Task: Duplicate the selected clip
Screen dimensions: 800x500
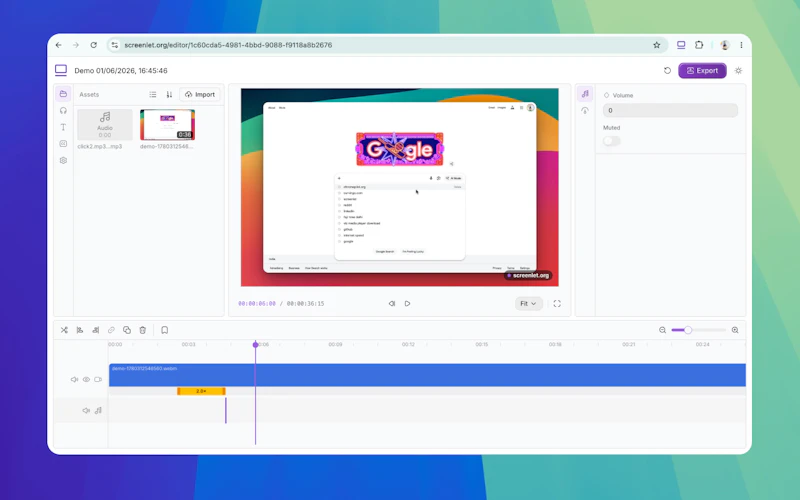Action: (127, 330)
